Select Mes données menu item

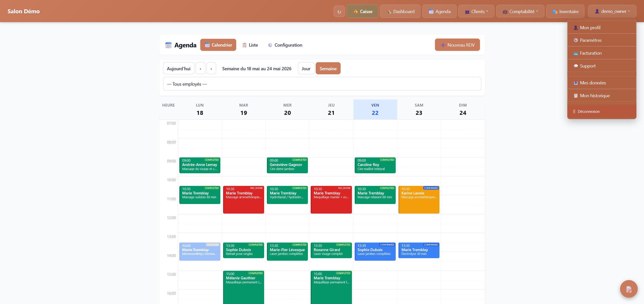pos(602,83)
